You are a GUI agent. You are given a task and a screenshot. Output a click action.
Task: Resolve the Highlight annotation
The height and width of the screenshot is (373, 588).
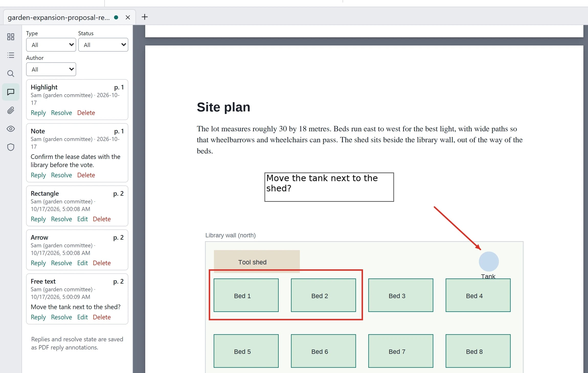62,113
